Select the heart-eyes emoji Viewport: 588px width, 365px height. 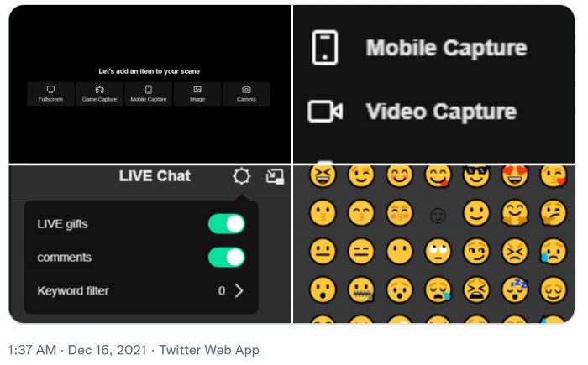(513, 176)
